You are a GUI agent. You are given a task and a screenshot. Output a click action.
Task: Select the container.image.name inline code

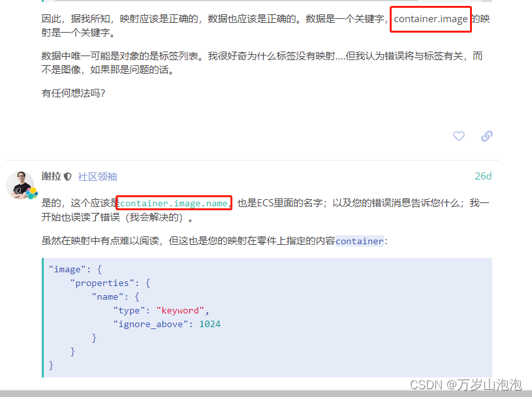pyautogui.click(x=174, y=203)
